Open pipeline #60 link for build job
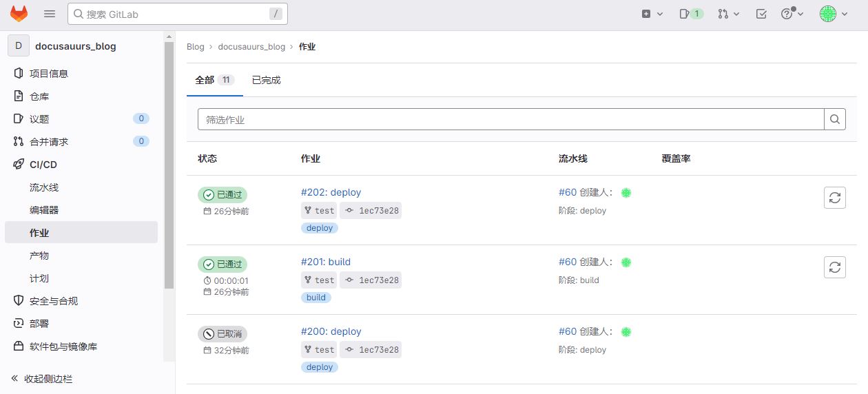This screenshot has width=868, height=394. click(567, 262)
